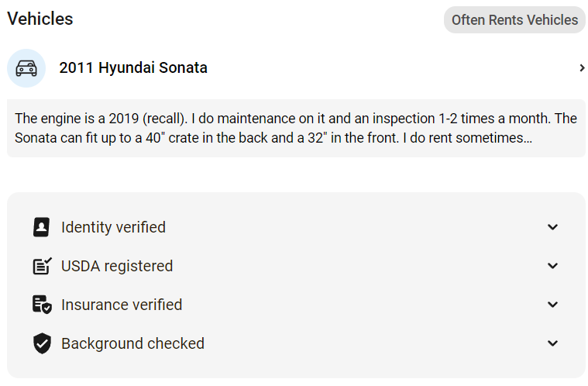Click the vehicle description text box

tap(296, 129)
